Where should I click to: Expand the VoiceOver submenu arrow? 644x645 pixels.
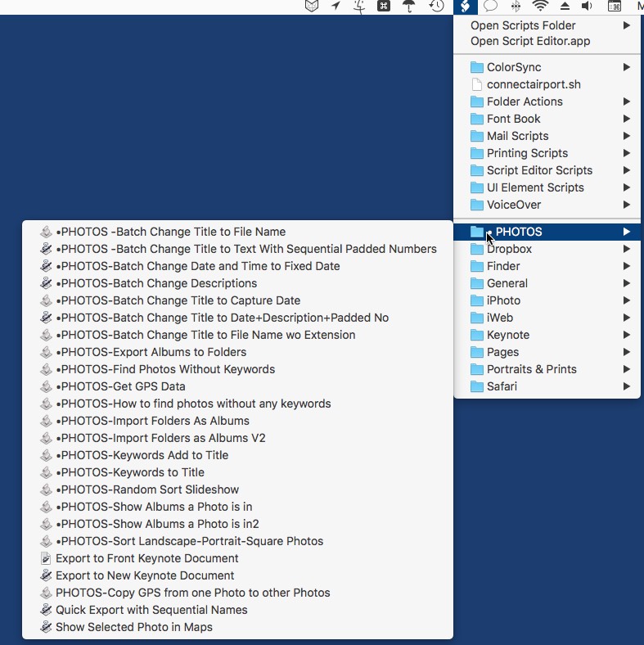pyautogui.click(x=626, y=205)
